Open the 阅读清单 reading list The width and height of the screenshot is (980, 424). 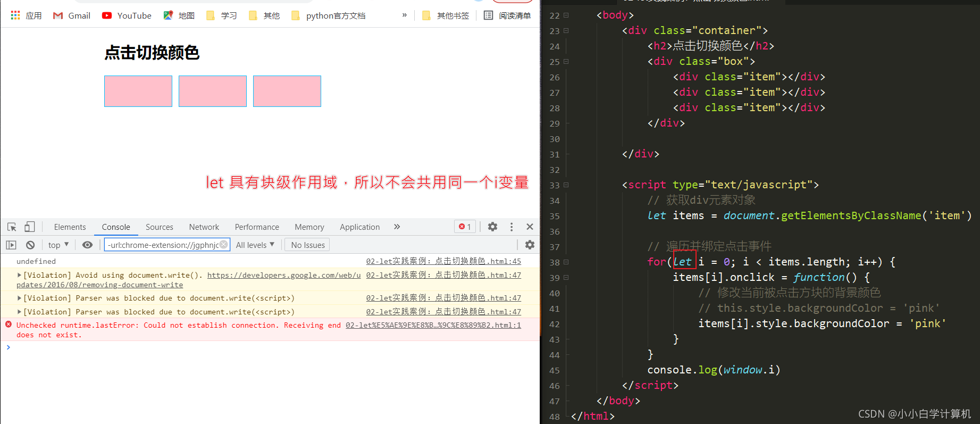(507, 15)
